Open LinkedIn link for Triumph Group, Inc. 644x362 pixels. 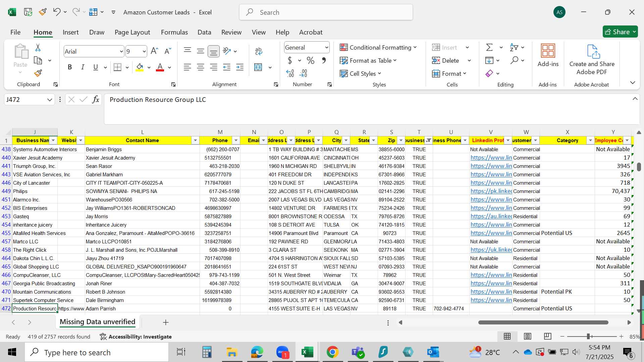click(491, 166)
